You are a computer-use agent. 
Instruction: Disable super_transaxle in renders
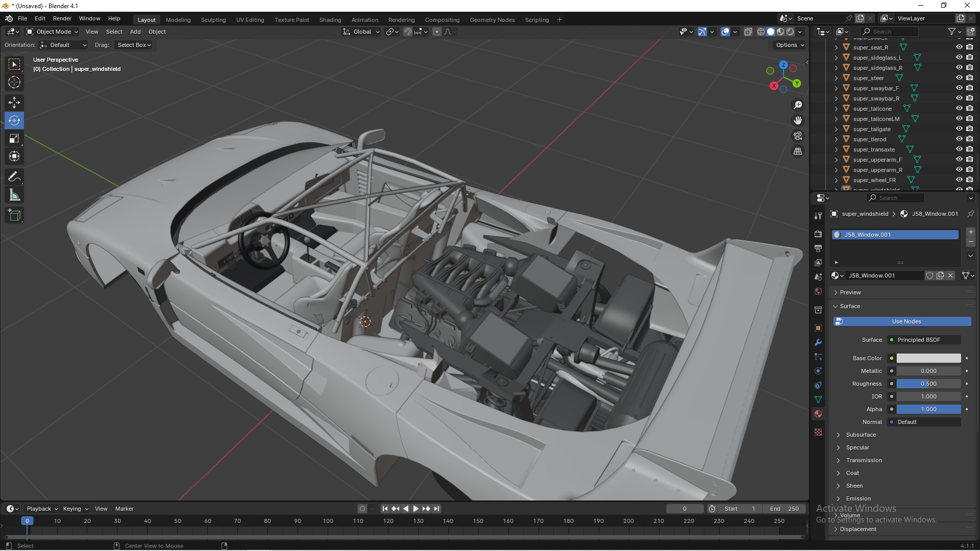tap(969, 149)
